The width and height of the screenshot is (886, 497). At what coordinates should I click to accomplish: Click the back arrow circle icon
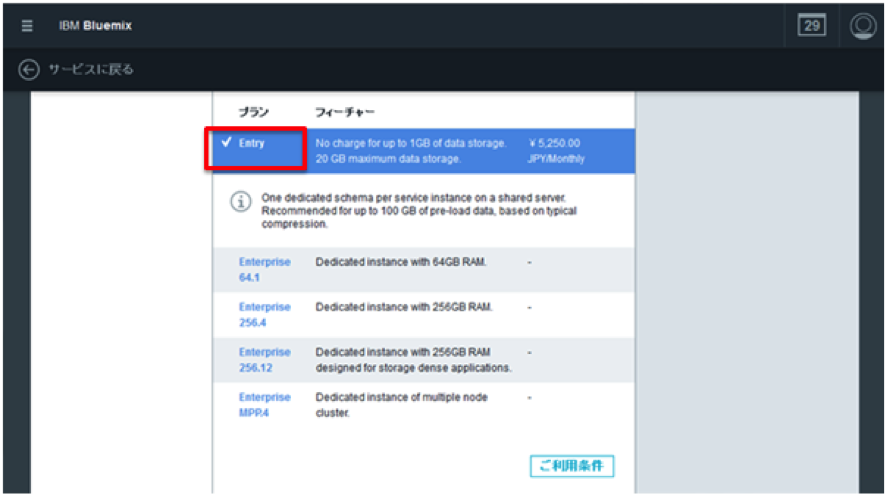[x=29, y=69]
